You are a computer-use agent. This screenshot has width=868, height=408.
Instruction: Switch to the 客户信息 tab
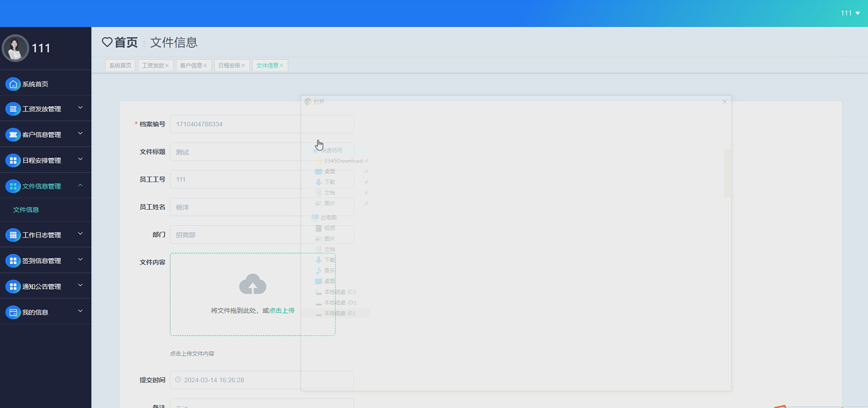191,65
